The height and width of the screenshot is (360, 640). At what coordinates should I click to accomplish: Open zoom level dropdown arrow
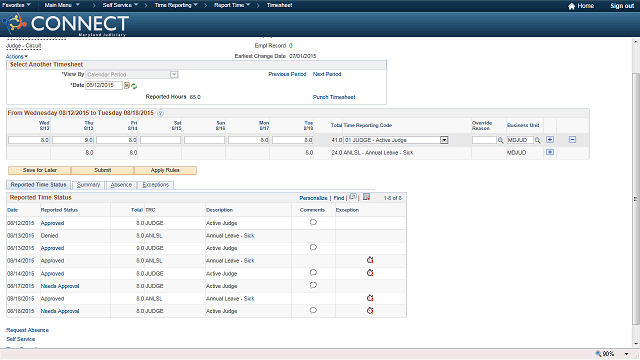pos(627,354)
